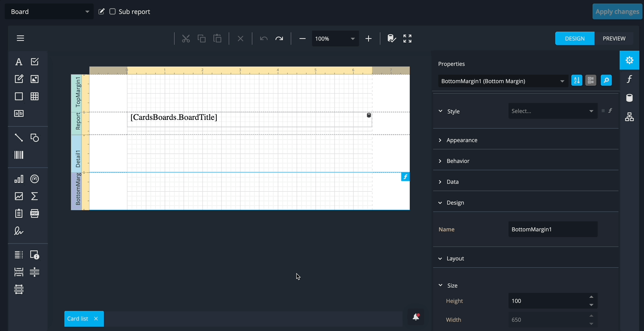Switch to the DESIGN tab
644x331 pixels.
[x=574, y=39]
